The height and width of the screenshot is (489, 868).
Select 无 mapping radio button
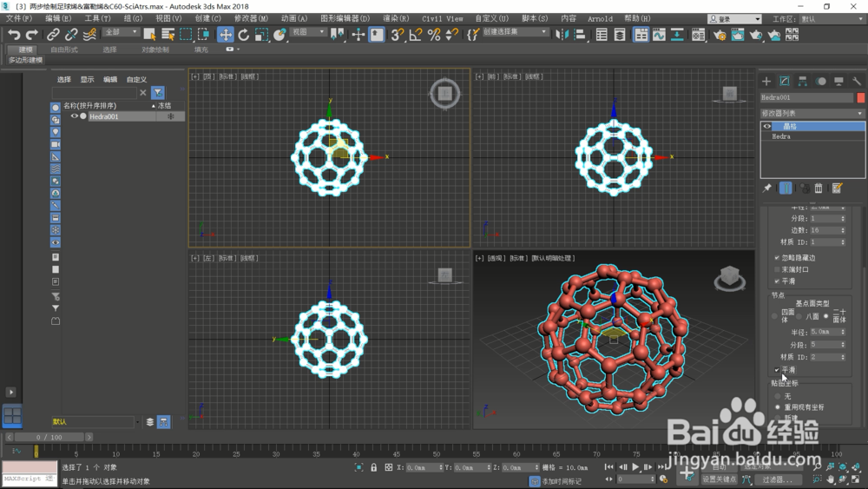point(777,396)
